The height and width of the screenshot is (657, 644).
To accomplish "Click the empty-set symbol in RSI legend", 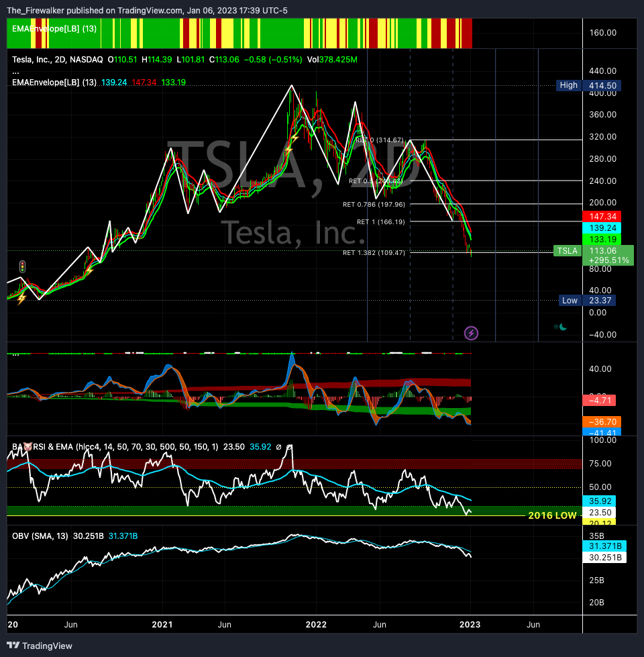I will (x=278, y=447).
